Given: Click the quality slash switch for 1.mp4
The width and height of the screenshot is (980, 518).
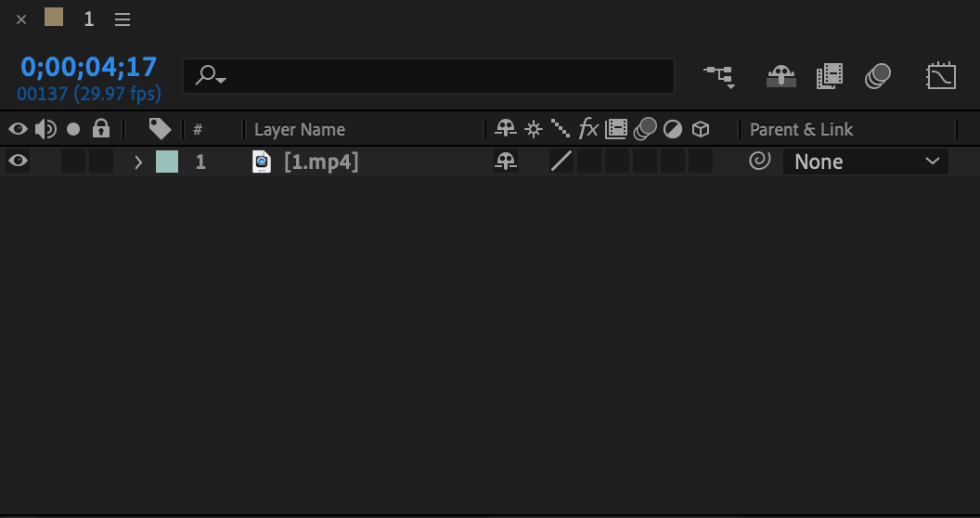Looking at the screenshot, I should pos(561,162).
